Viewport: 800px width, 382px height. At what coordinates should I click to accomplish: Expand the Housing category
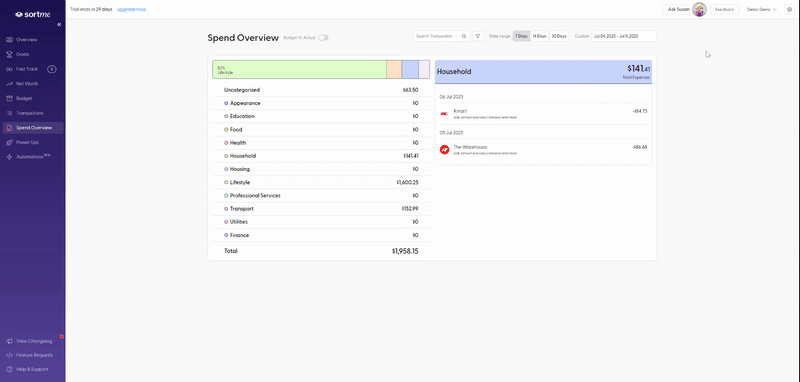point(321,169)
